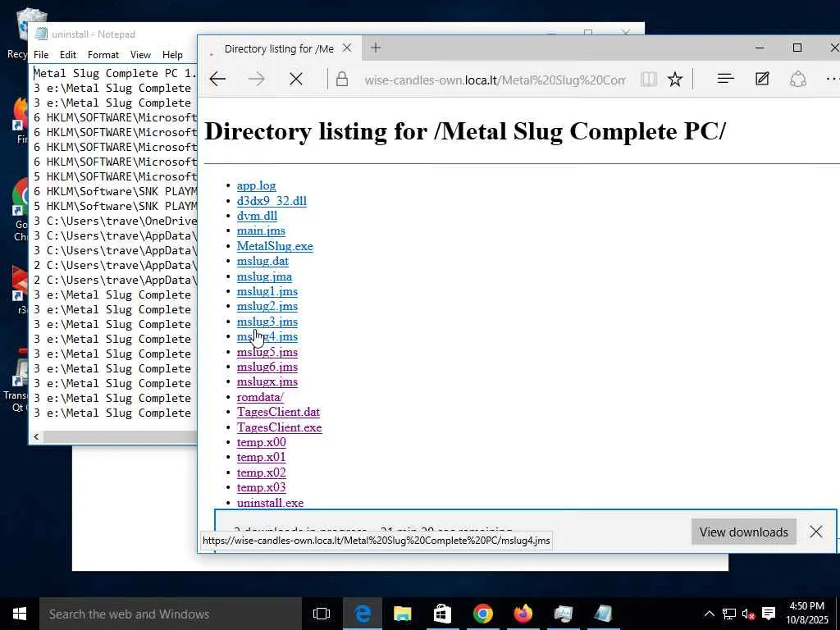This screenshot has height=630, width=840.
Task: Switch to Notepad in the taskbar
Action: click(603, 614)
